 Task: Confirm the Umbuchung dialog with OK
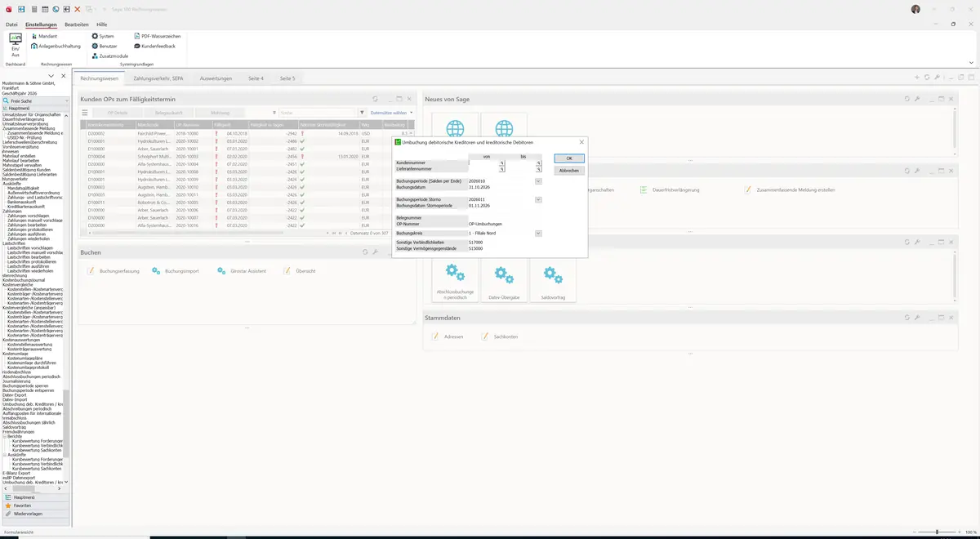pos(568,158)
